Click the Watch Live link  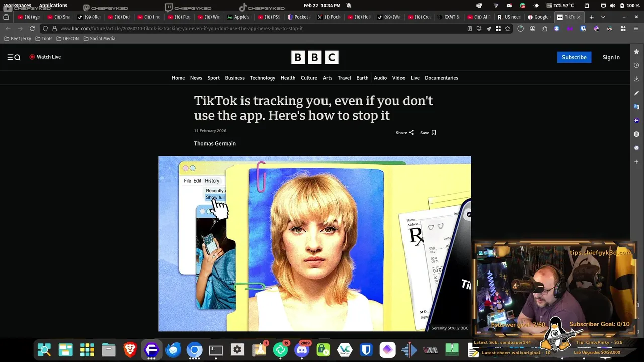tap(45, 57)
